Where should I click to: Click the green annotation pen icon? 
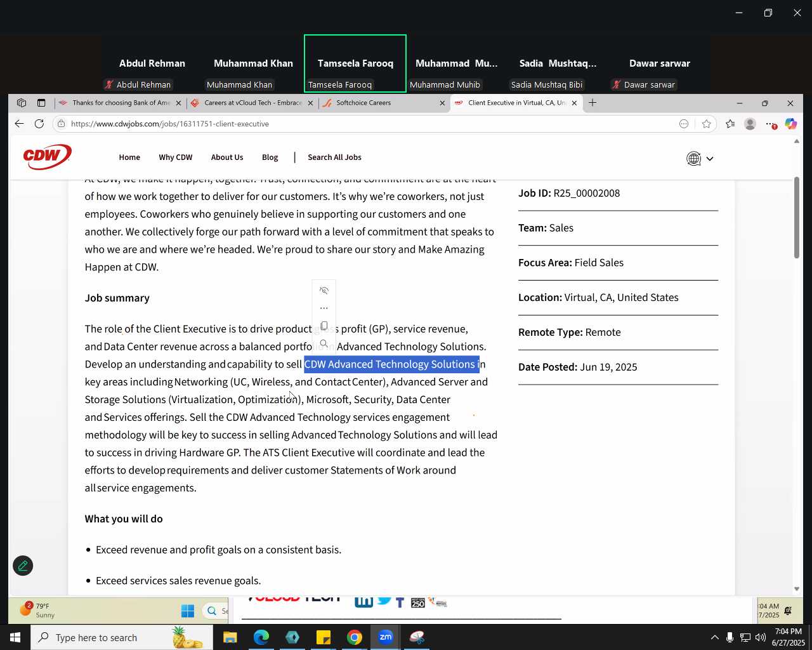(23, 566)
